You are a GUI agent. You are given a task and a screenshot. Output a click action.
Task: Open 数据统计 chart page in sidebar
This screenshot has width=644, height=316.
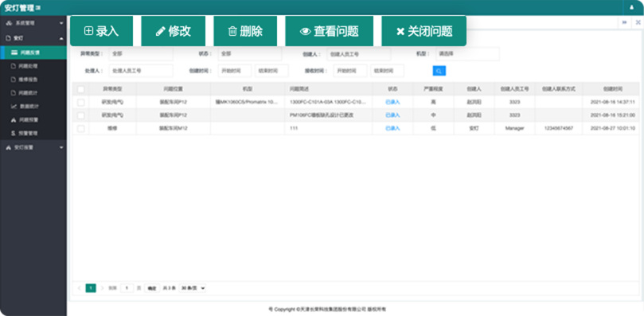pyautogui.click(x=33, y=107)
